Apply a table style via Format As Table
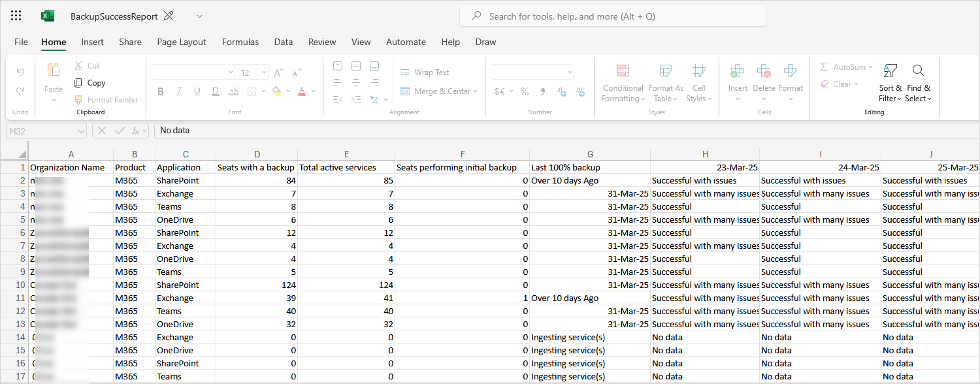Screen dimensions: 980x384 click(665, 82)
